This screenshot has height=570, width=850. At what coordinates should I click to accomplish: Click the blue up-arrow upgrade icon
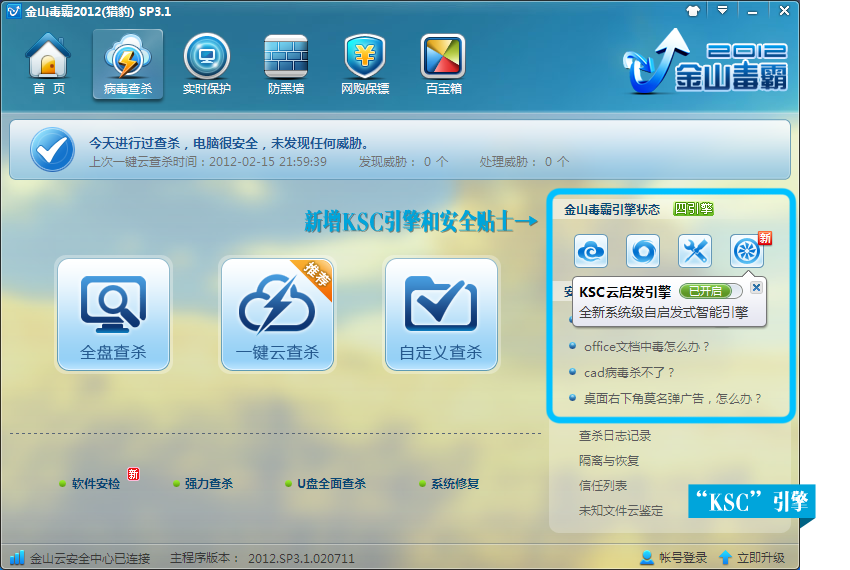tap(725, 558)
